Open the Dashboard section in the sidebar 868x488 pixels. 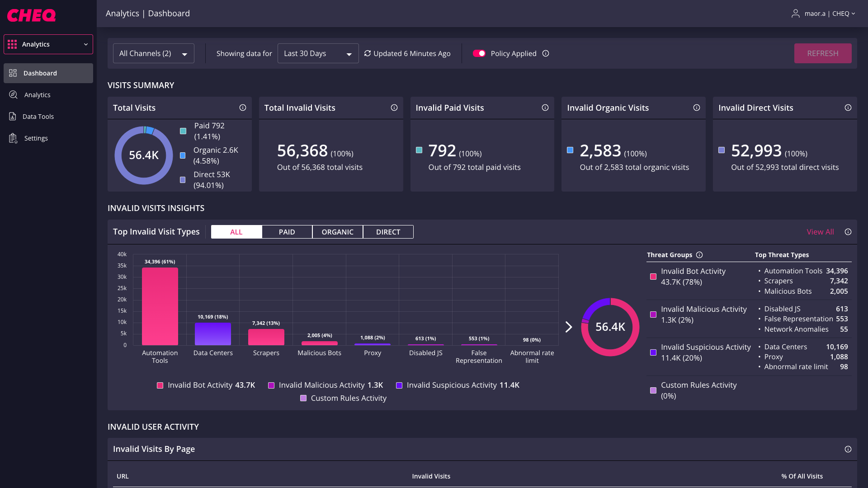coord(40,73)
